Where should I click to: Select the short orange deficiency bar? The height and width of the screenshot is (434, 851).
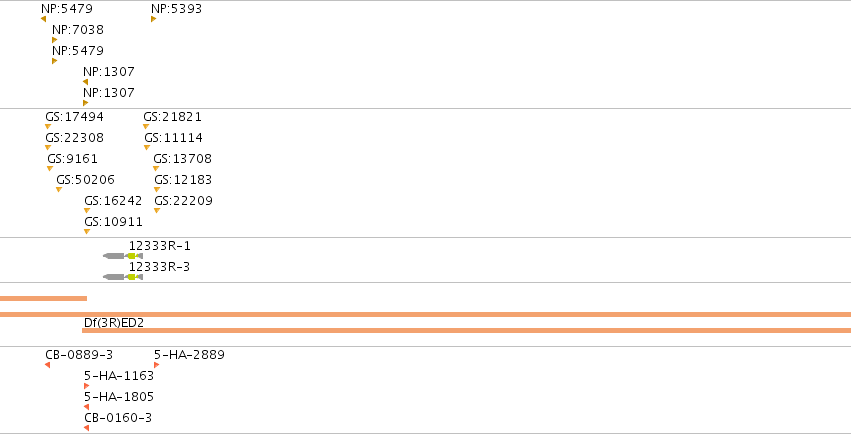click(43, 298)
